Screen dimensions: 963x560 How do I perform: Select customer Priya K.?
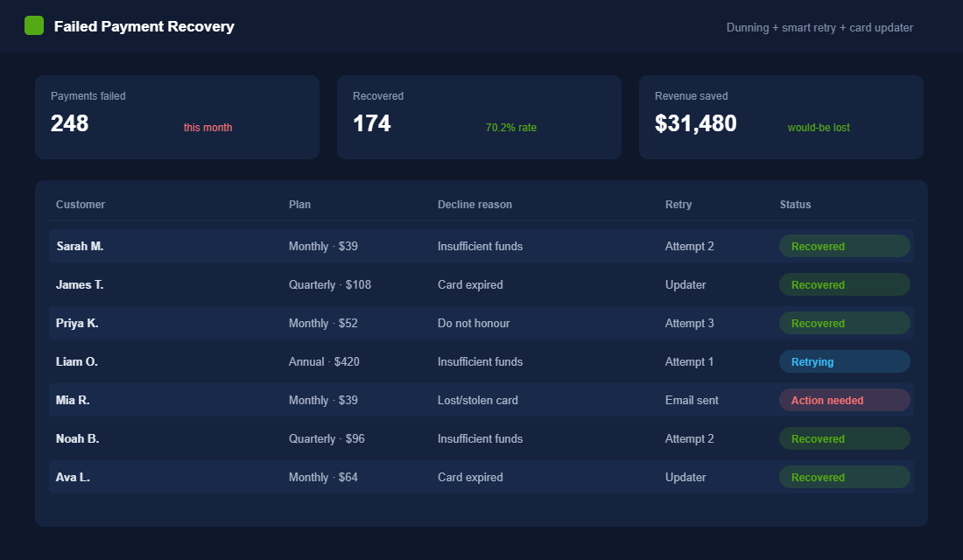point(77,324)
